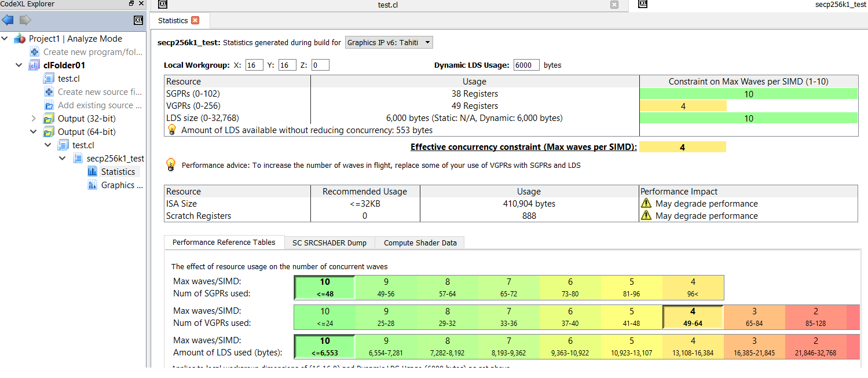
Task: Click the Create new program/folder plus icon
Action: (35, 52)
